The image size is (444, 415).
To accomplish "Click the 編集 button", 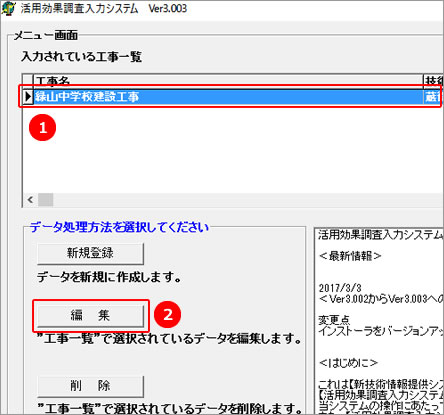I will (90, 315).
